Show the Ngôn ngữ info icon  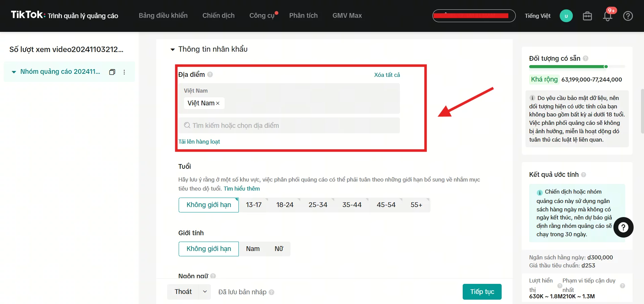tap(213, 276)
